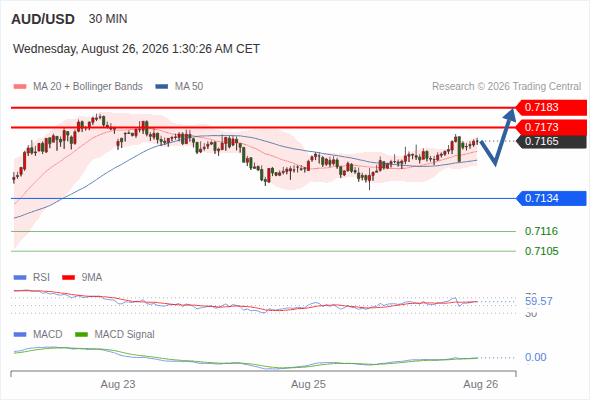Click the 0.7165 current price tag
The width and height of the screenshot is (590, 400).
coord(551,141)
